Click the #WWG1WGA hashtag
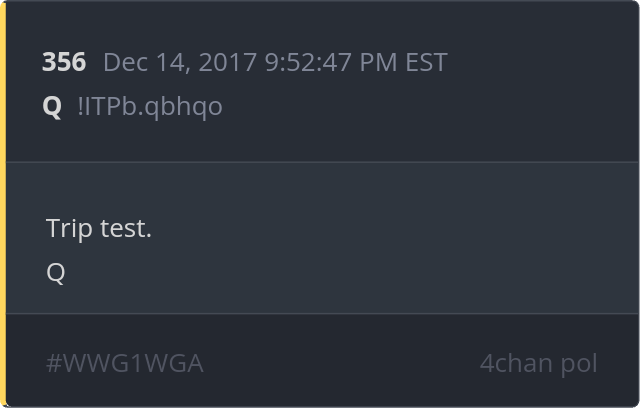The height and width of the screenshot is (408, 640). [x=124, y=364]
